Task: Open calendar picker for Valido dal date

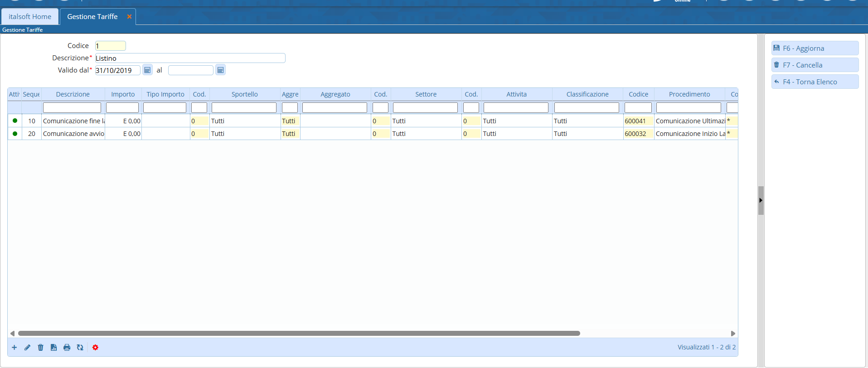Action: (147, 70)
